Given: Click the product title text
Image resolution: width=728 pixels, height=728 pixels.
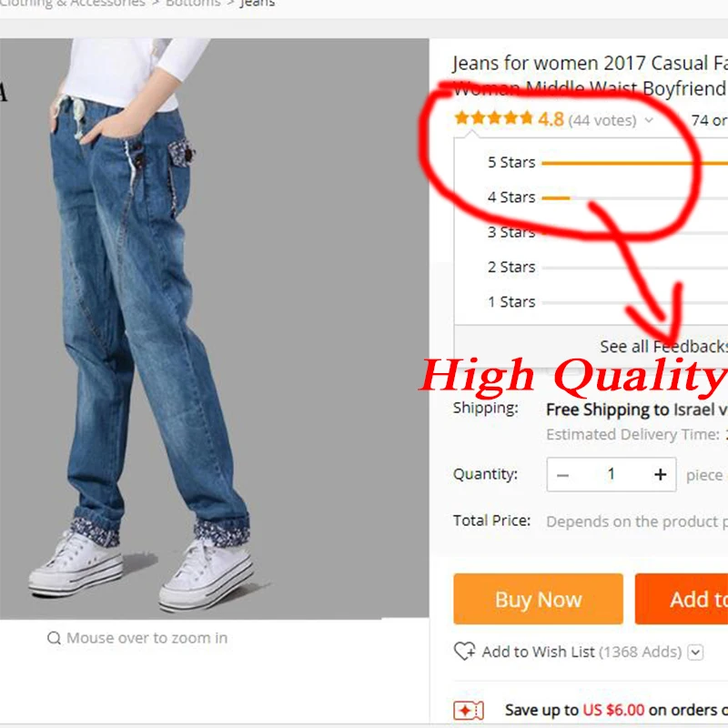Looking at the screenshot, I should click(590, 76).
